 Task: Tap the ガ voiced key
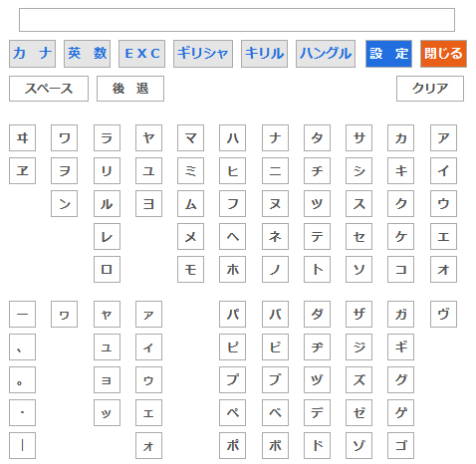(400, 315)
